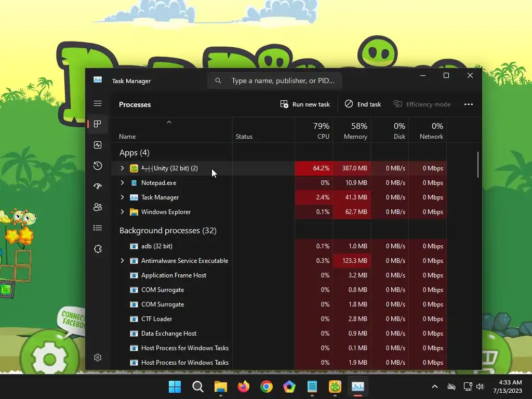Screen dimensions: 532x399
Task: Click the Processes page heading
Action: [135, 104]
